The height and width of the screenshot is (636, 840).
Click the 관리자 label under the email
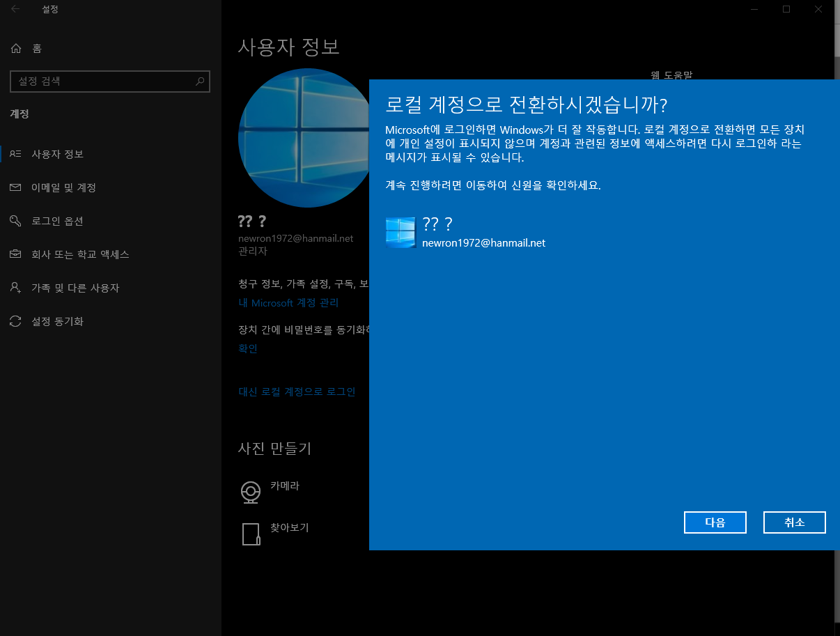253,251
